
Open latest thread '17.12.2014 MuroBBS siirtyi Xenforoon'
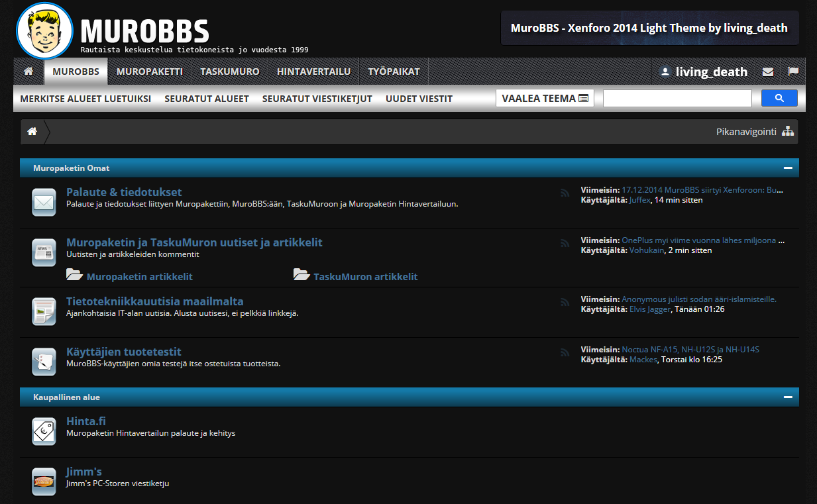[x=702, y=189]
